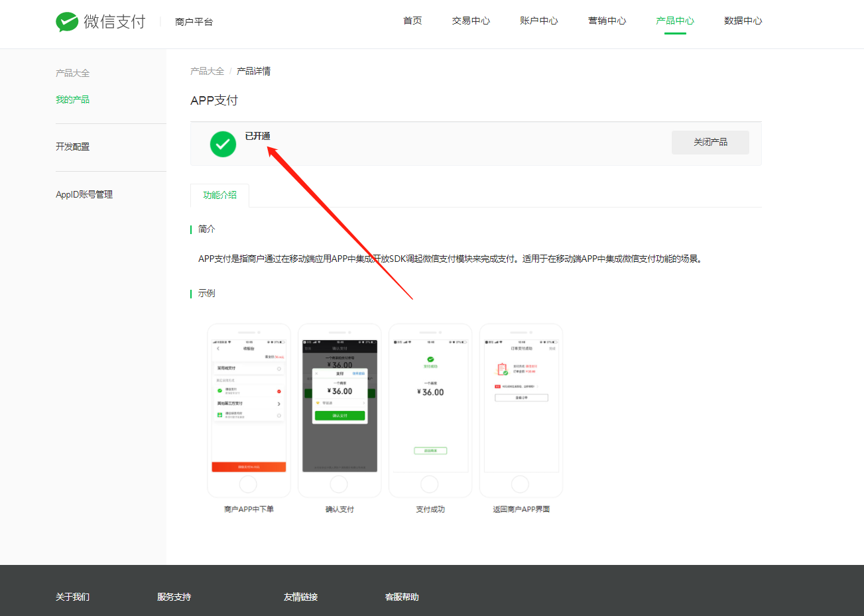Click the 已开通 status text

(257, 136)
